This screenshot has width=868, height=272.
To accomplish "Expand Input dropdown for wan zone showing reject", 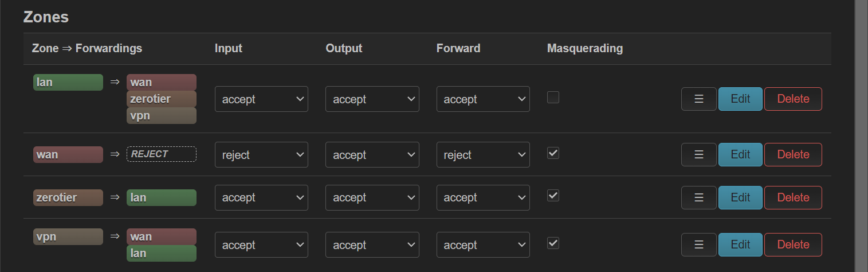I will (x=261, y=155).
